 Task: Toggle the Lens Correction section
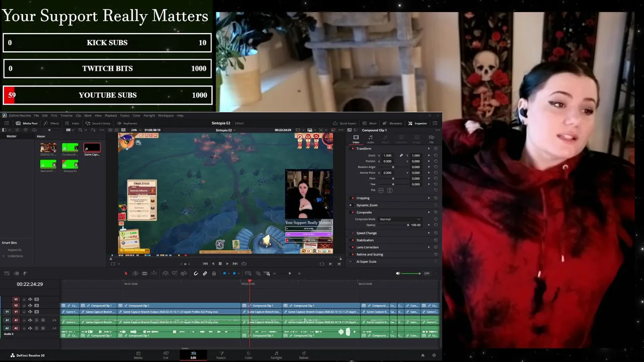click(352, 247)
